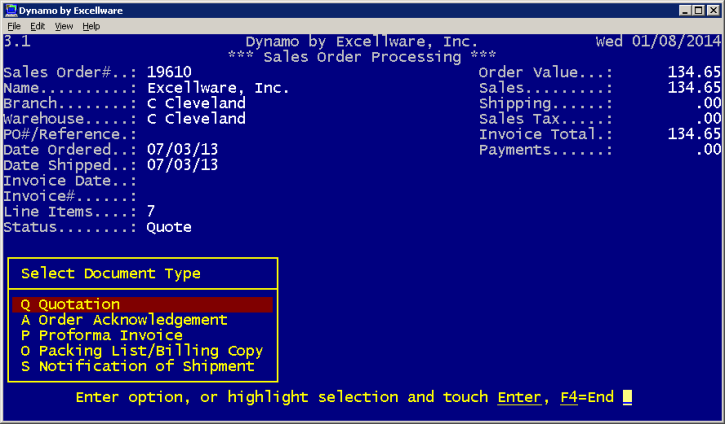
Task: Click Sales amount 134.65
Action: (x=694, y=88)
